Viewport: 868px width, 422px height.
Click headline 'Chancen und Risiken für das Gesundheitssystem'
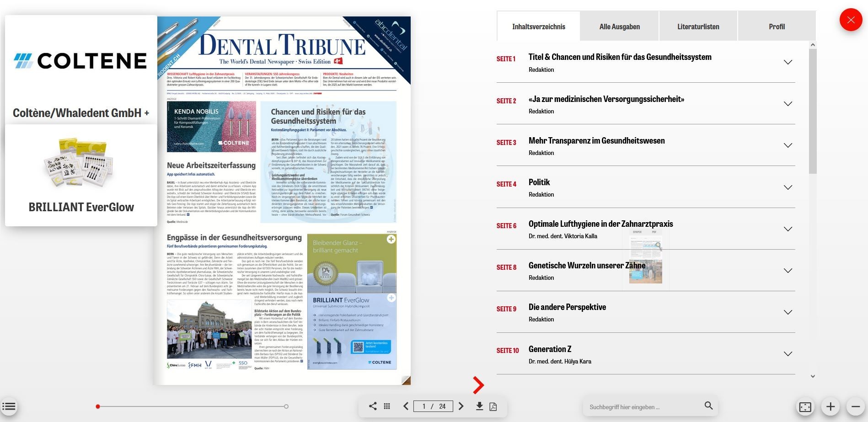coord(318,116)
